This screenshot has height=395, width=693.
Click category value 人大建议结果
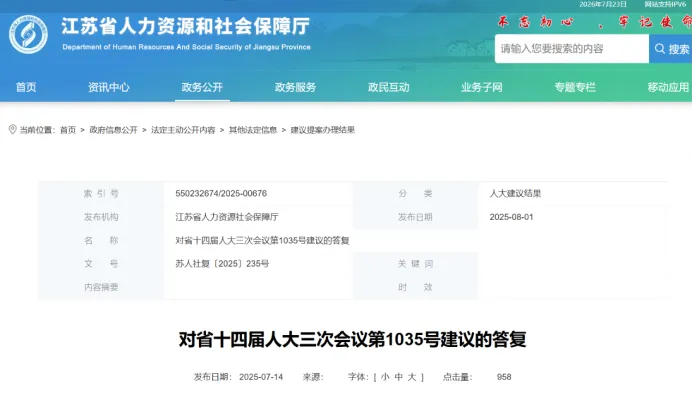pyautogui.click(x=515, y=194)
